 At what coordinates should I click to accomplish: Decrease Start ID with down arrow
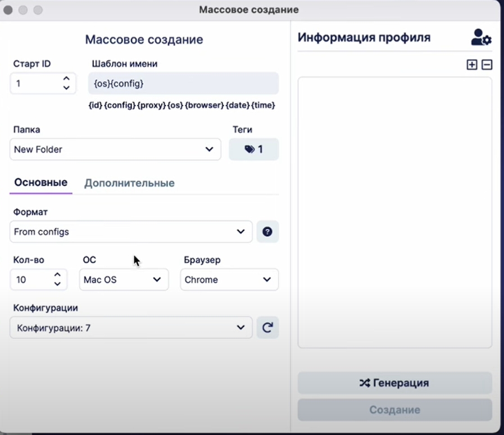point(66,88)
